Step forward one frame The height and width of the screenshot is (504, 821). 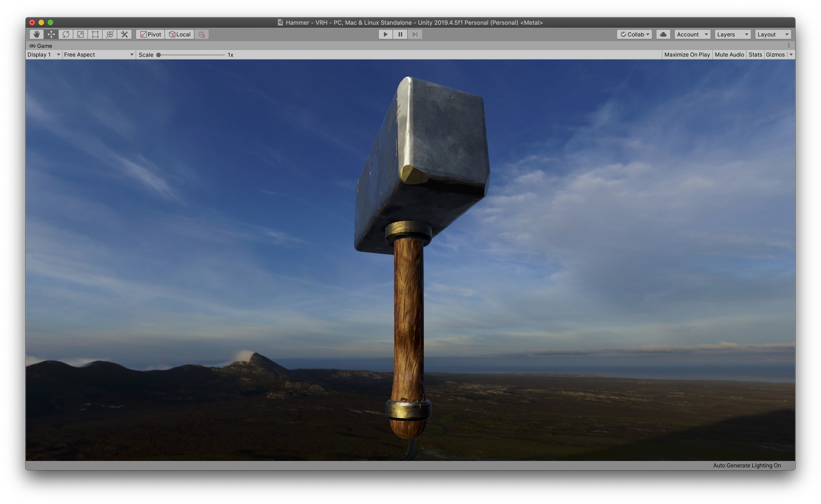click(415, 35)
